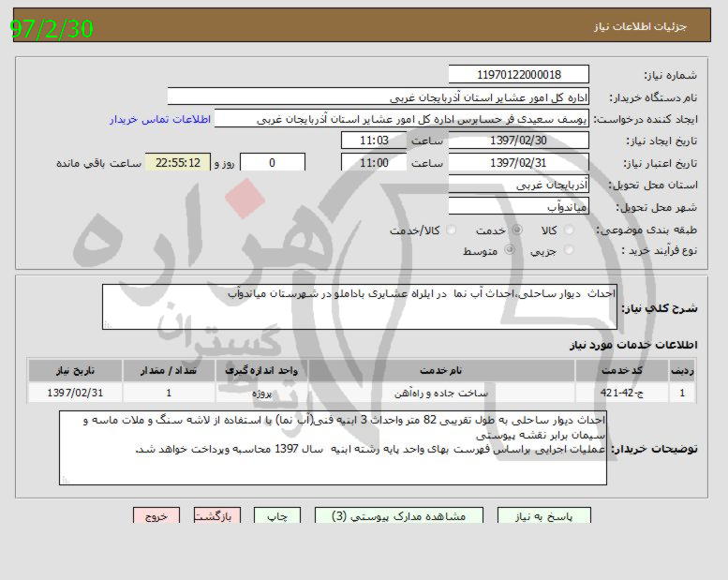The height and width of the screenshot is (580, 728).
Task: Select the جزیی purchase type radio
Action: 569,250
